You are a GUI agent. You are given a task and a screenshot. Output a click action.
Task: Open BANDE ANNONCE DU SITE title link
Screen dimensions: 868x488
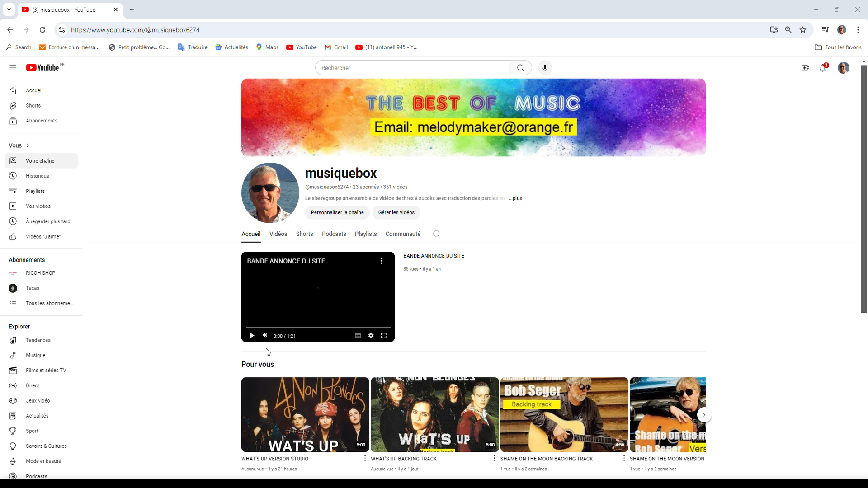(x=434, y=256)
